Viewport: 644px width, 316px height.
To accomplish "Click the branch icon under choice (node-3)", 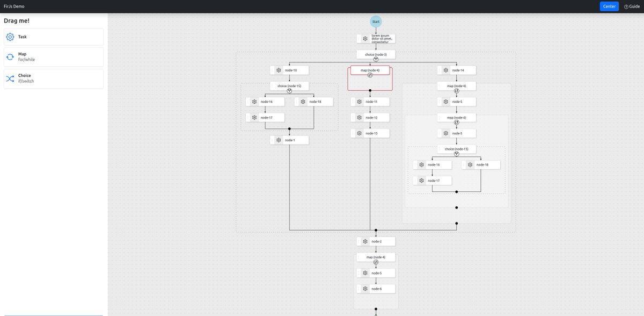I will 376,59.
